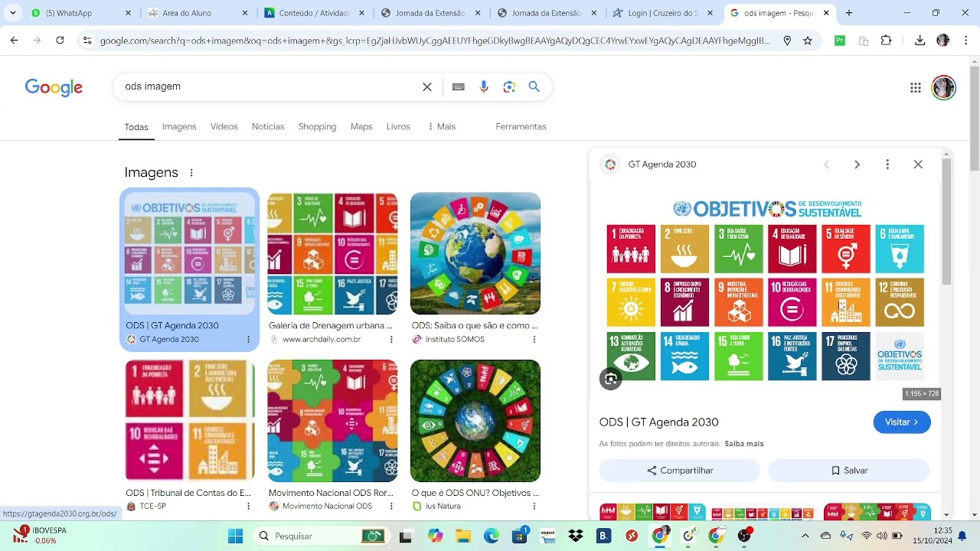Go back to the previous page
Viewport: 980px width, 551px height.
[x=14, y=41]
